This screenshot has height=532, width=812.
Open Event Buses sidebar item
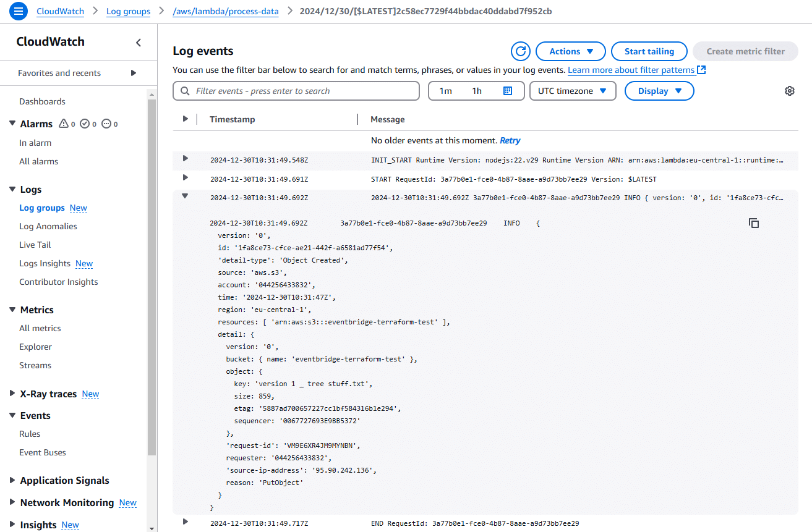43,452
